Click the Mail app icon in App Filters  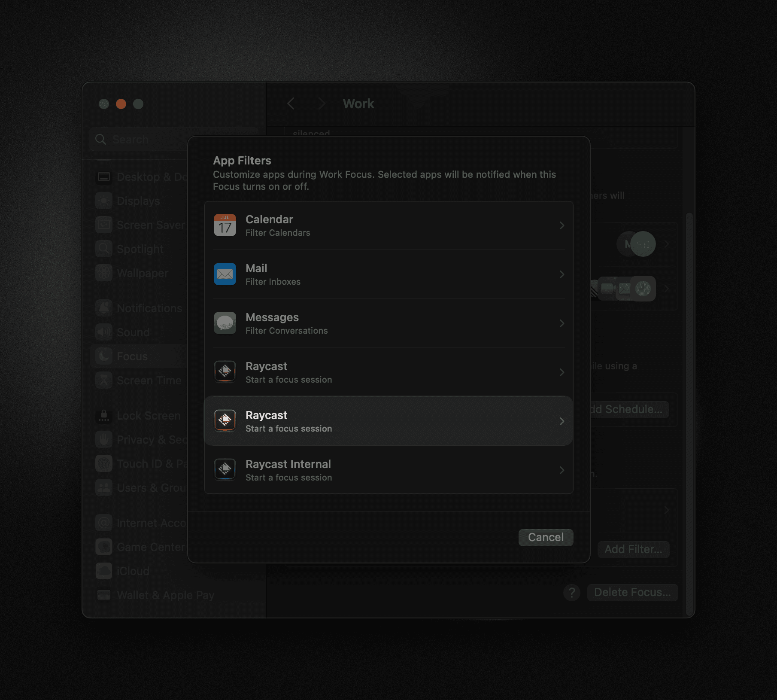(225, 274)
